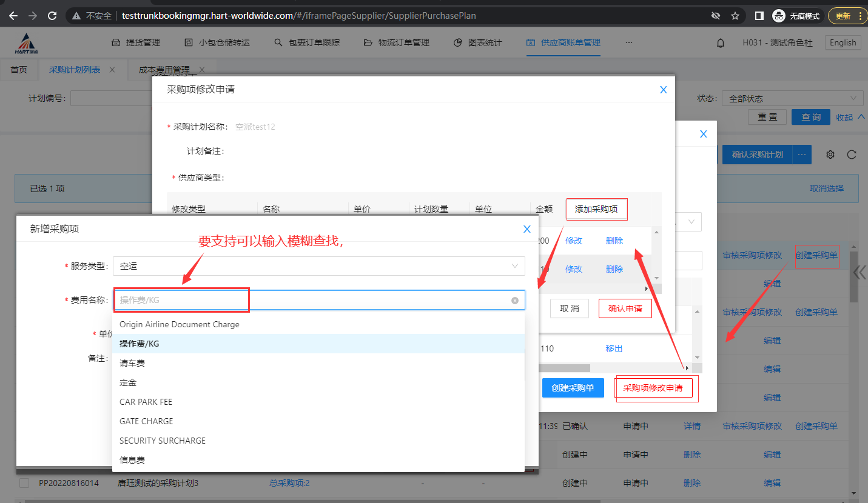Viewport: 868px width, 503px height.
Task: Collapse search filters via 收起
Action: click(849, 118)
